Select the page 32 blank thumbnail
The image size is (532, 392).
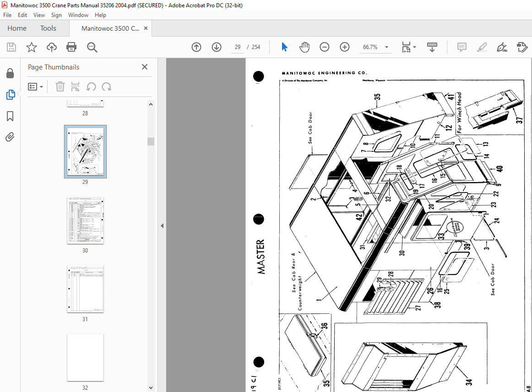(x=85, y=357)
